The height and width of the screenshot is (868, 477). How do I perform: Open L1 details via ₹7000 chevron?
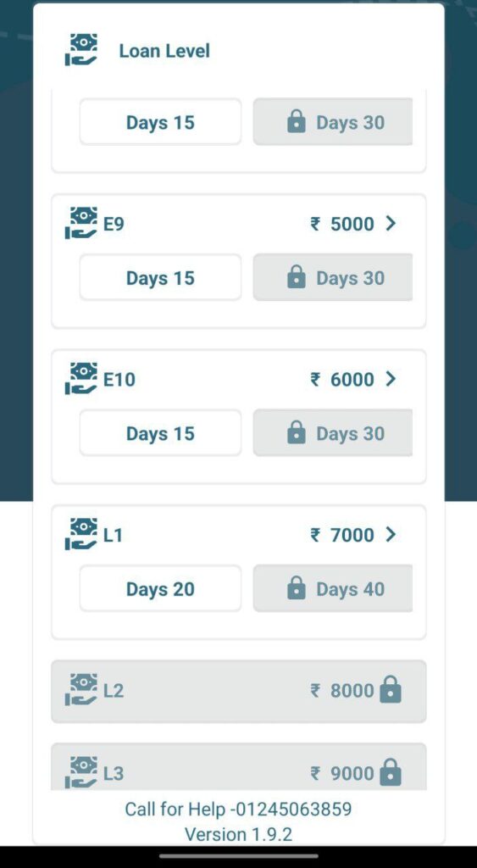point(391,534)
